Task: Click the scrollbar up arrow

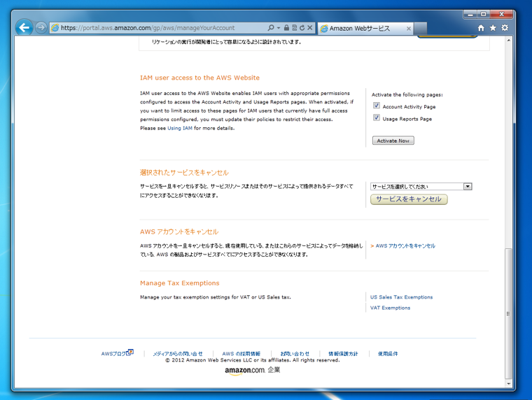Action: click(508, 41)
